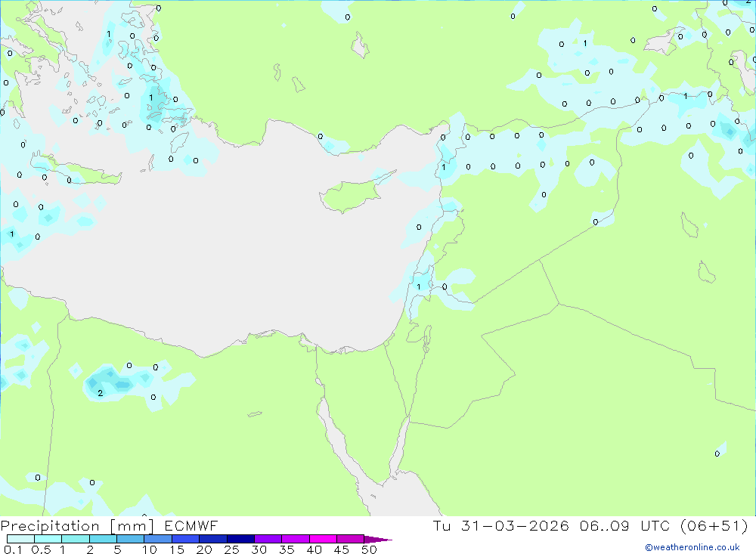Click the '06..09 UTC' time range text

tap(624, 526)
